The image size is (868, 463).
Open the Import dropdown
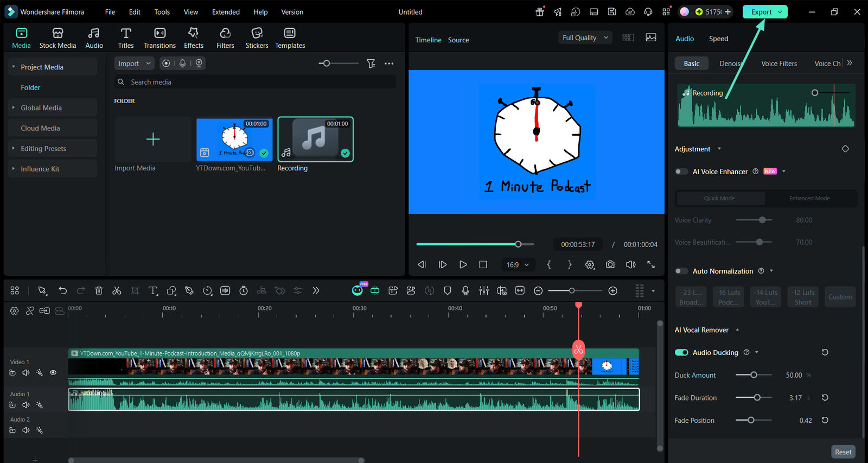[135, 64]
